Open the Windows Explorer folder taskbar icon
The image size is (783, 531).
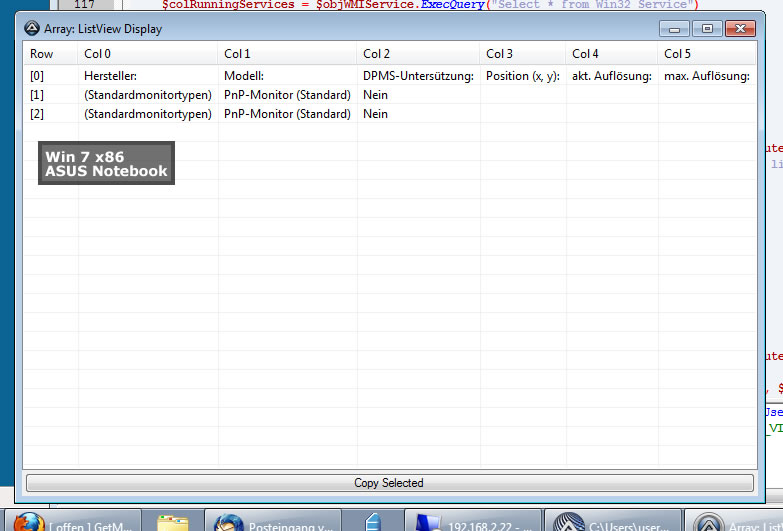173,521
